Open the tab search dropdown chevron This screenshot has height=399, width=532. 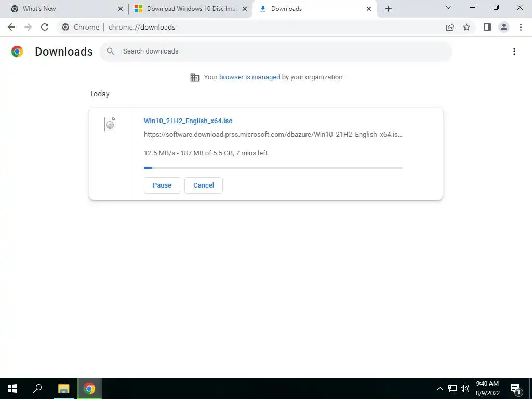[x=448, y=7]
